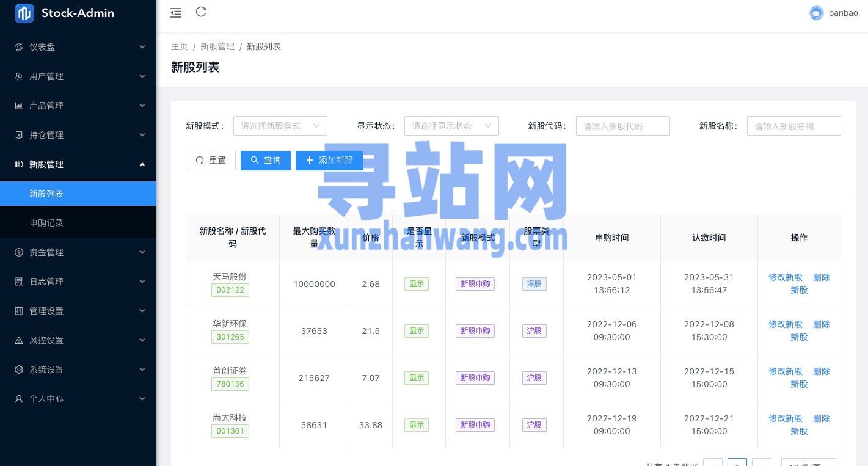Expand the 风控设置 menu chevron
This screenshot has width=868, height=466.
click(142, 340)
